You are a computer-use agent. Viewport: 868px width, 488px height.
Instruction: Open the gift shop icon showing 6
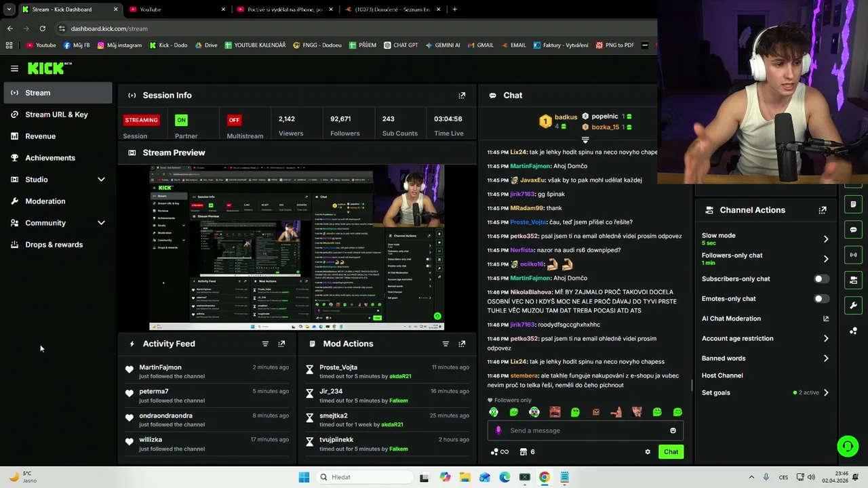click(528, 452)
